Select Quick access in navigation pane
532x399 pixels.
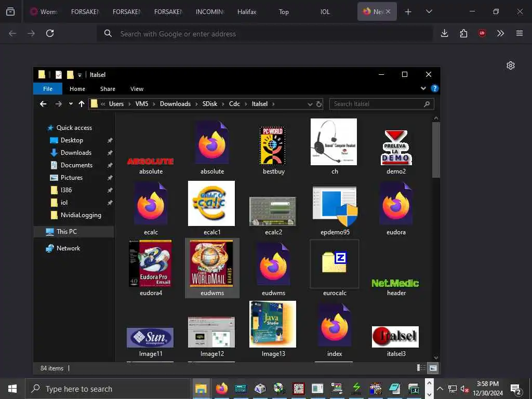click(x=74, y=128)
